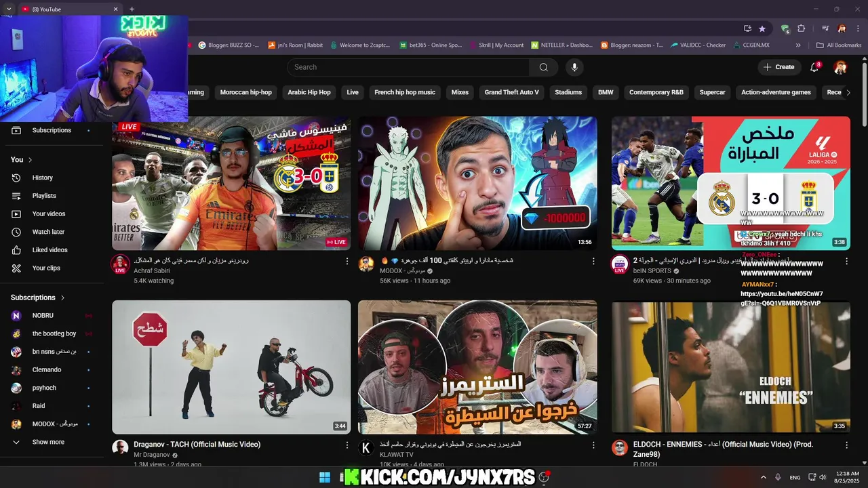This screenshot has height=488, width=868.
Task: Open the All Bookmarks folder
Action: pos(839,45)
